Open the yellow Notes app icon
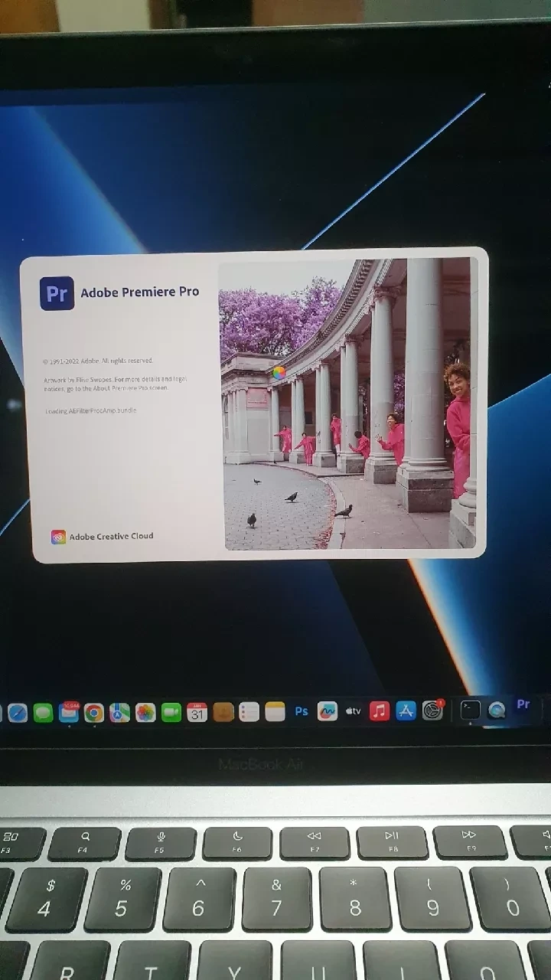The width and height of the screenshot is (551, 980). click(275, 712)
